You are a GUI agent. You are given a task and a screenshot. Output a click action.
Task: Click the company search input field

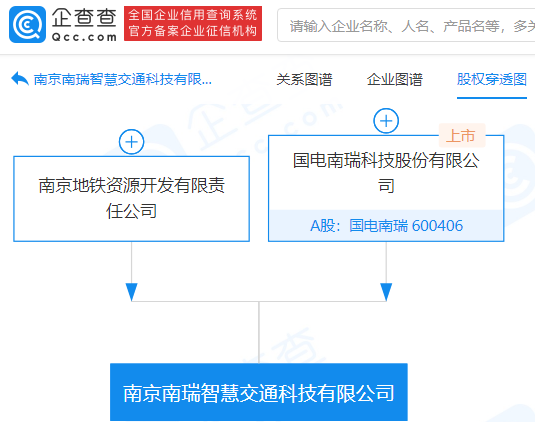tap(406, 25)
